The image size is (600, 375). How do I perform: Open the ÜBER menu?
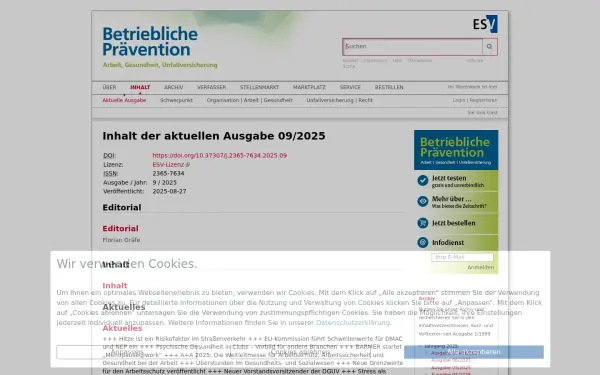pos(109,87)
